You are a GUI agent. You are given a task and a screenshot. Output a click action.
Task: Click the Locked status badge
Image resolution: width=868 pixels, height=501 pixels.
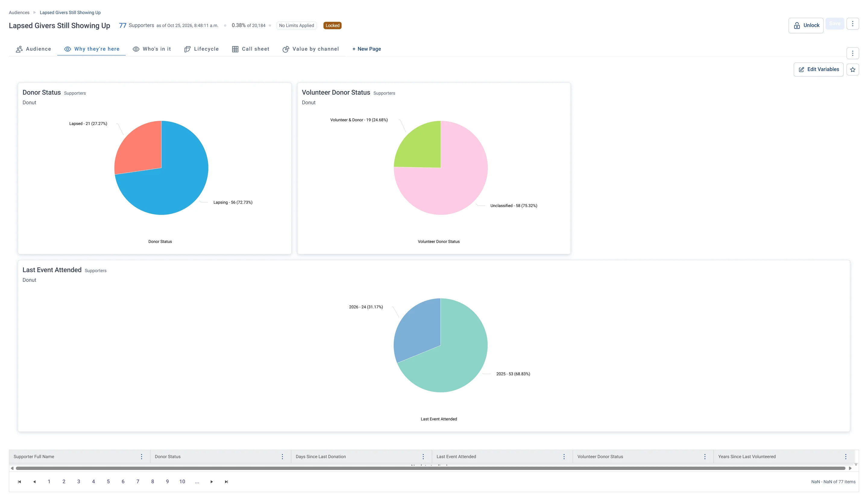[332, 25]
